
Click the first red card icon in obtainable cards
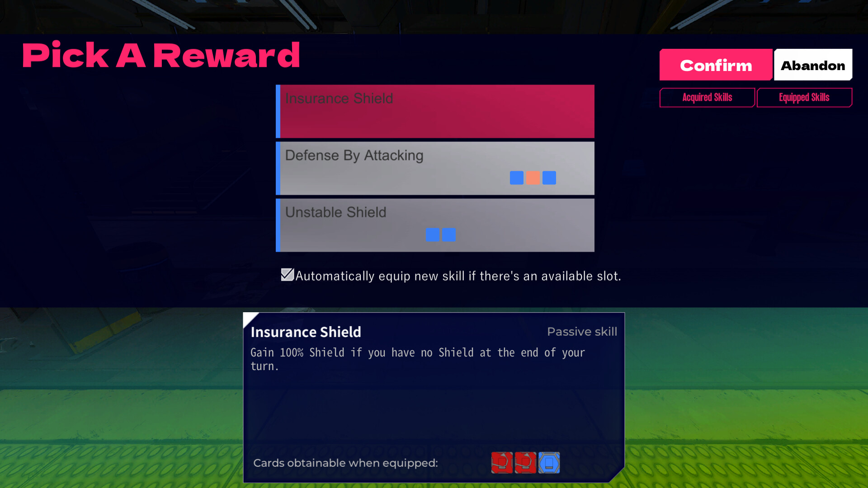tap(503, 463)
